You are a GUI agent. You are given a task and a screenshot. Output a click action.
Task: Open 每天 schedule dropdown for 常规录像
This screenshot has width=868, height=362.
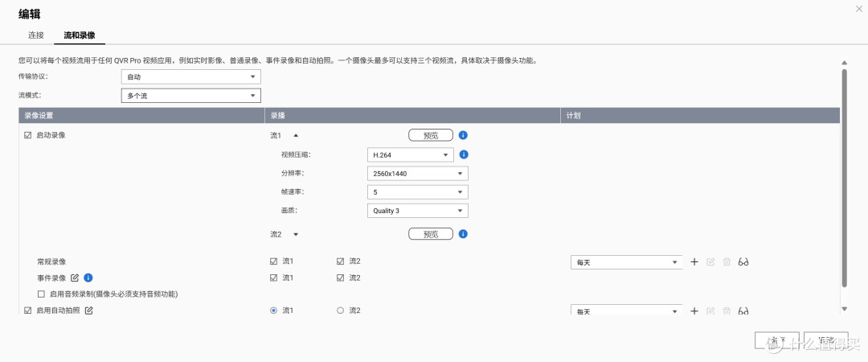tap(627, 262)
